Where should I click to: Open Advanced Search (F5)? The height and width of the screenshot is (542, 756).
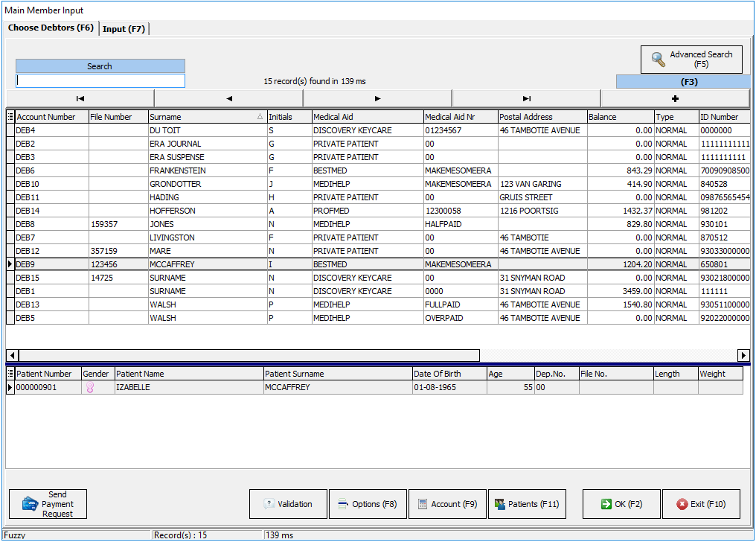coord(691,60)
